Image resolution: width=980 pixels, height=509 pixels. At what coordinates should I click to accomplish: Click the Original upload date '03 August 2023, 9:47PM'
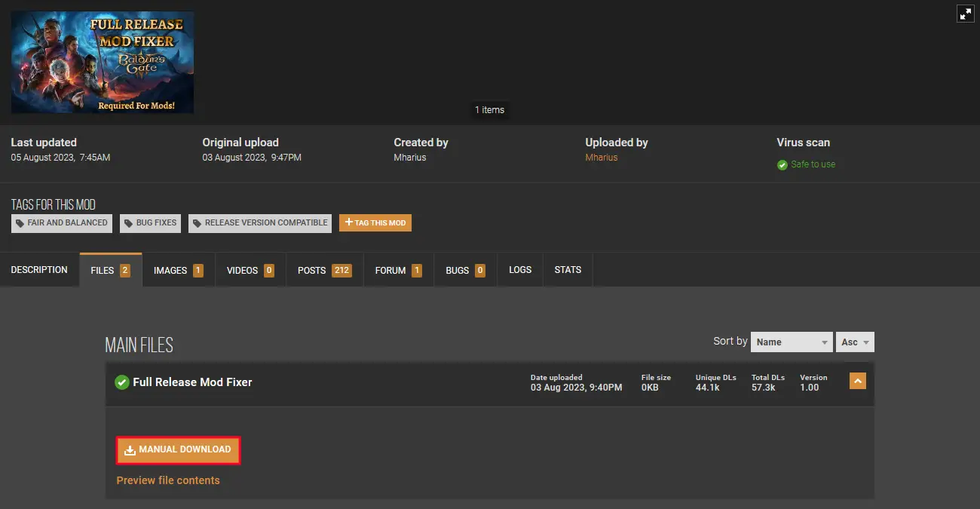tap(252, 158)
